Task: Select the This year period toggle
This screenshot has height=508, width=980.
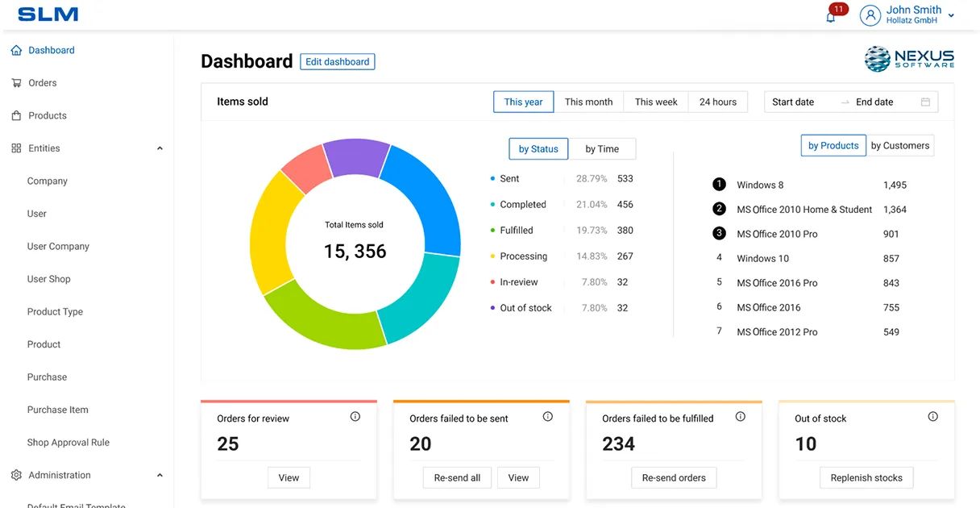Action: click(524, 102)
